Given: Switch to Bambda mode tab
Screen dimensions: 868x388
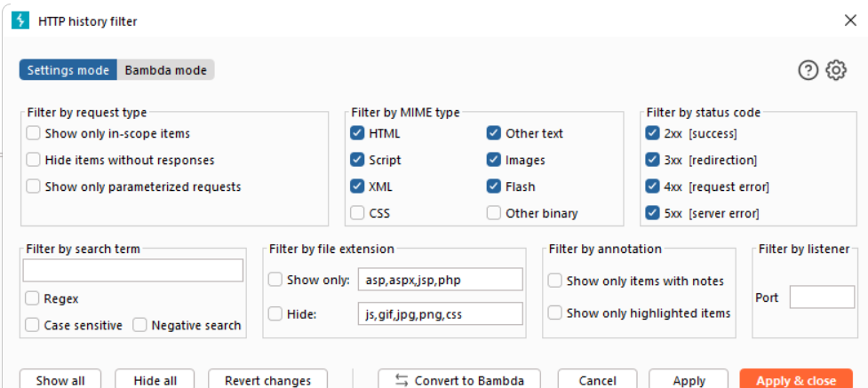Looking at the screenshot, I should (166, 70).
